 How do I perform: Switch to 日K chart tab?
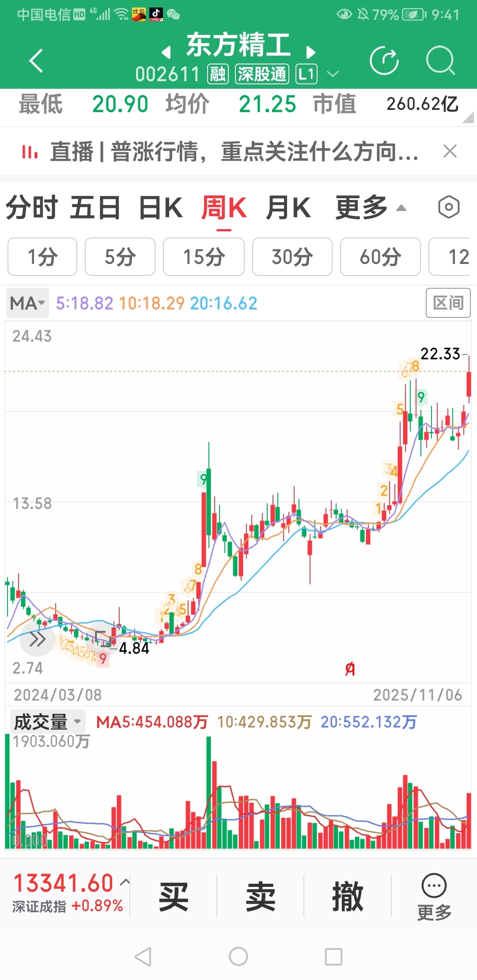click(161, 207)
